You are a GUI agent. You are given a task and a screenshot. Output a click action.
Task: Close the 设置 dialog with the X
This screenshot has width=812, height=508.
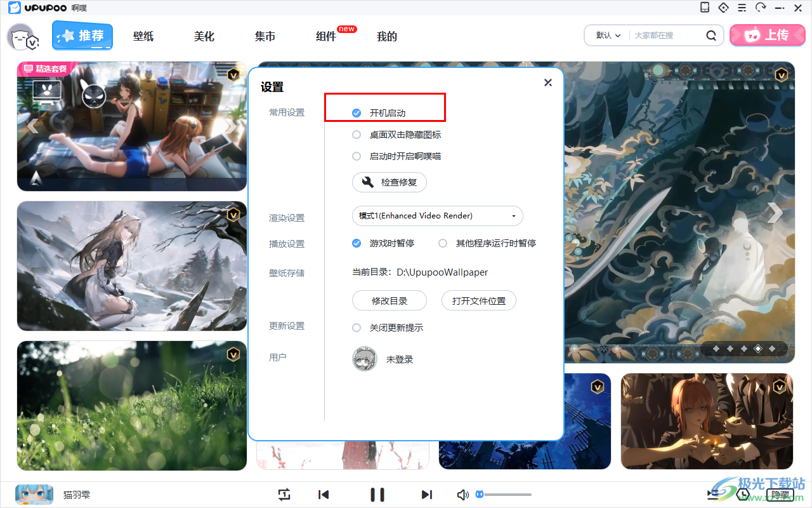click(x=548, y=83)
